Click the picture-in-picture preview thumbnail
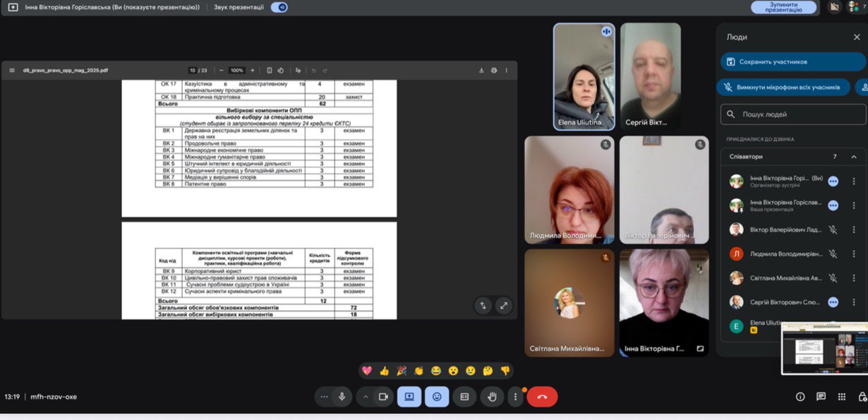868x420 pixels. coord(824,349)
